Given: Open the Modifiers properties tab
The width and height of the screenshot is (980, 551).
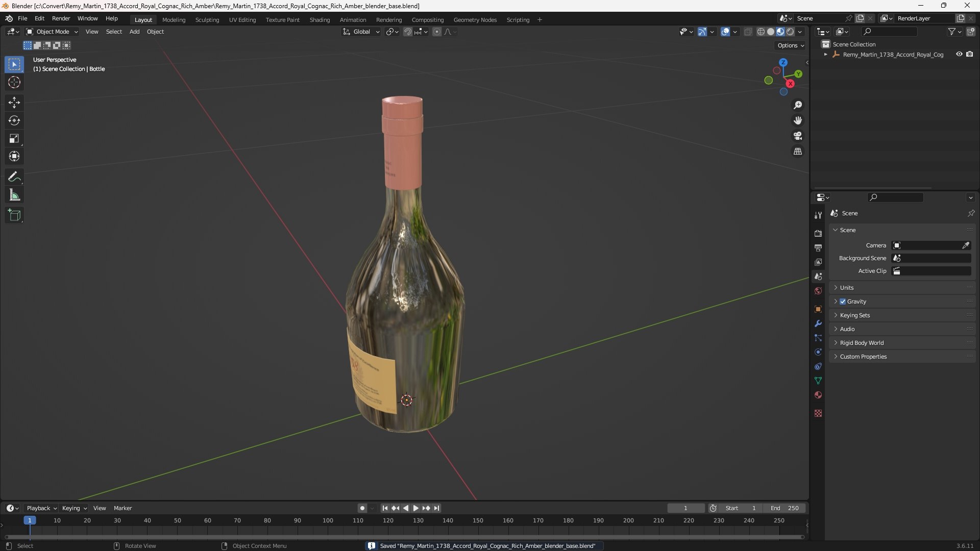Looking at the screenshot, I should tap(818, 323).
